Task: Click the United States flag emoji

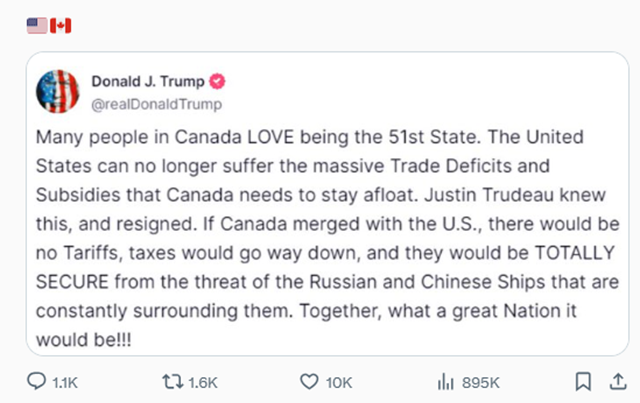Action: click(x=37, y=26)
